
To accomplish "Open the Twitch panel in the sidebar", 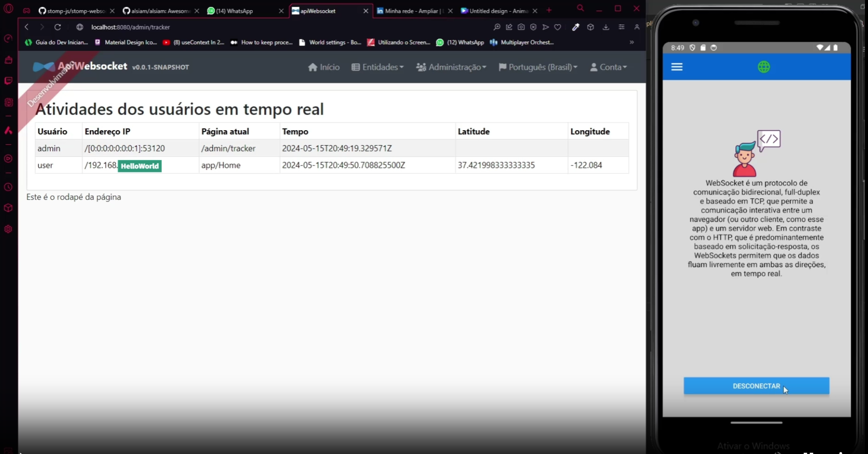I will [9, 81].
